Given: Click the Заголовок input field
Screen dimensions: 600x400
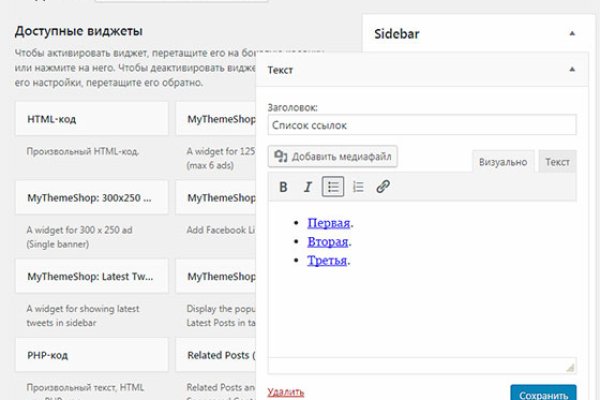Looking at the screenshot, I should [422, 125].
